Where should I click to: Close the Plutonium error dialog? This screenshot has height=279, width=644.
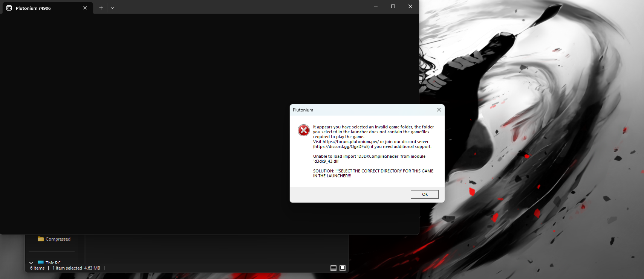tap(439, 110)
